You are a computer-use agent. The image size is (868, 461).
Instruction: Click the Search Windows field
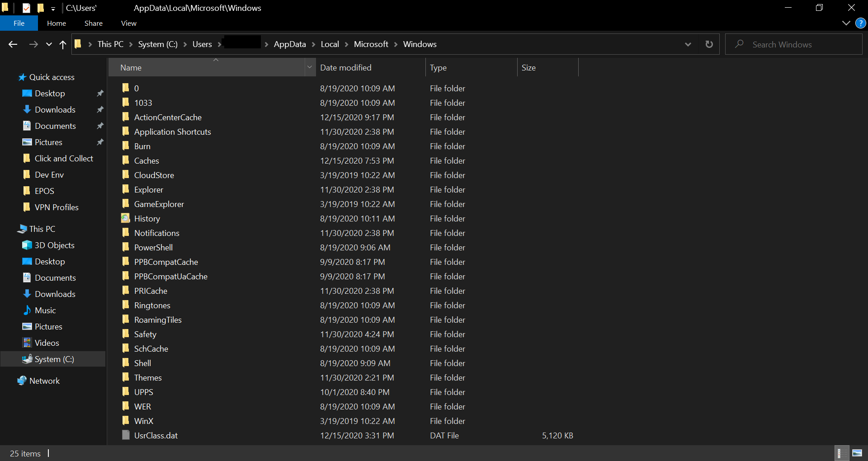click(x=794, y=44)
